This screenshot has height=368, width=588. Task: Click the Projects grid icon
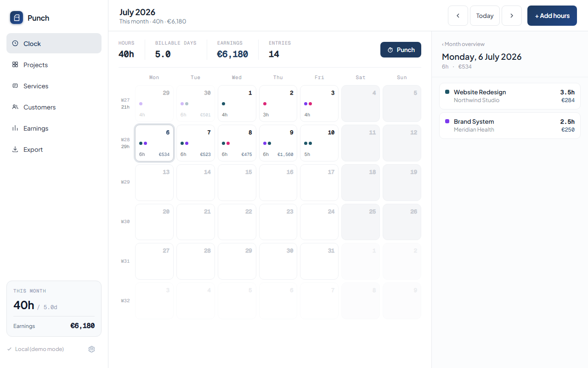coord(15,64)
